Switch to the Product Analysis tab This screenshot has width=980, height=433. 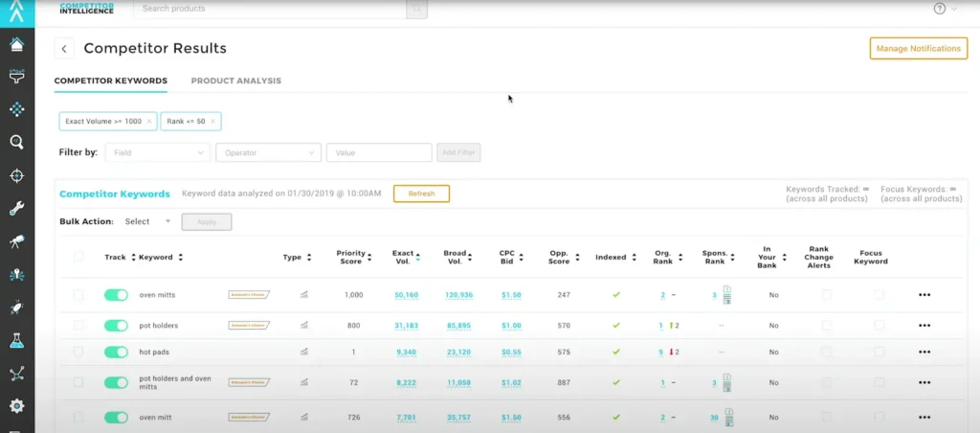click(235, 81)
